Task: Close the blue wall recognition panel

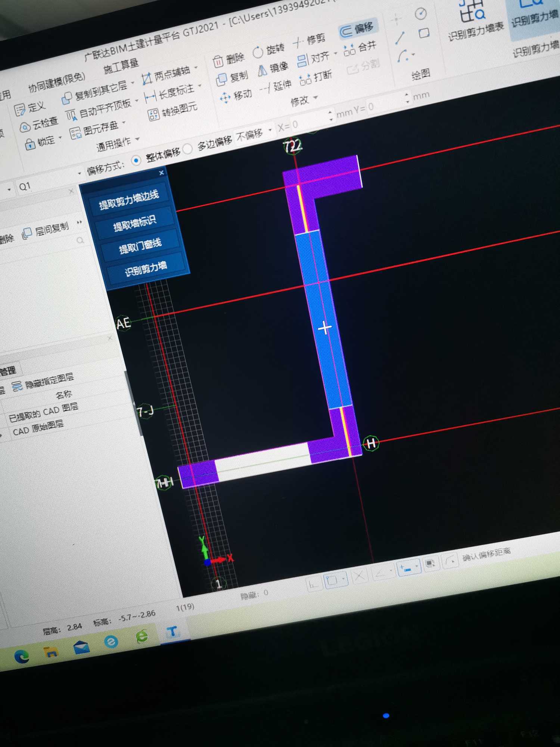Action: (161, 173)
